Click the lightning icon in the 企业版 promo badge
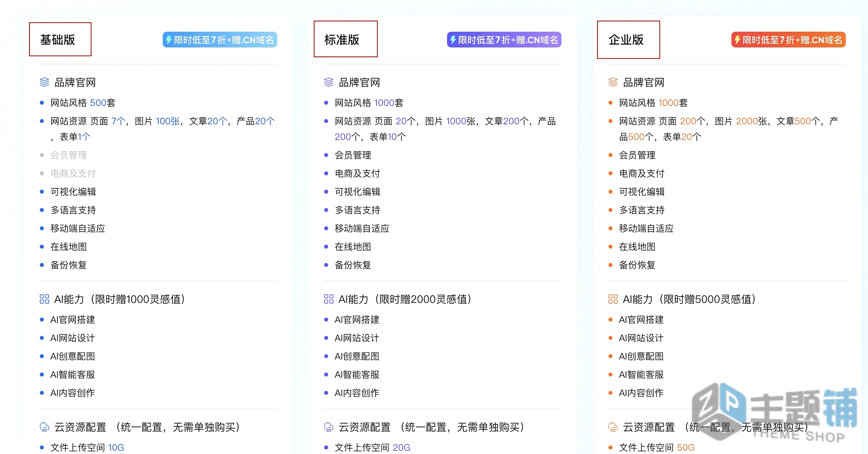The height and width of the screenshot is (454, 868). point(737,40)
